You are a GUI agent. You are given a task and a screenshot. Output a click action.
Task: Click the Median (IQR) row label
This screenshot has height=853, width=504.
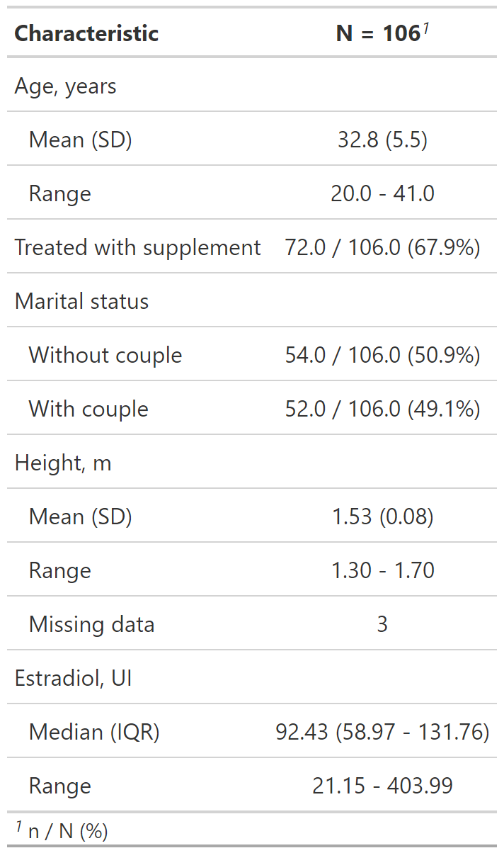[x=94, y=733]
